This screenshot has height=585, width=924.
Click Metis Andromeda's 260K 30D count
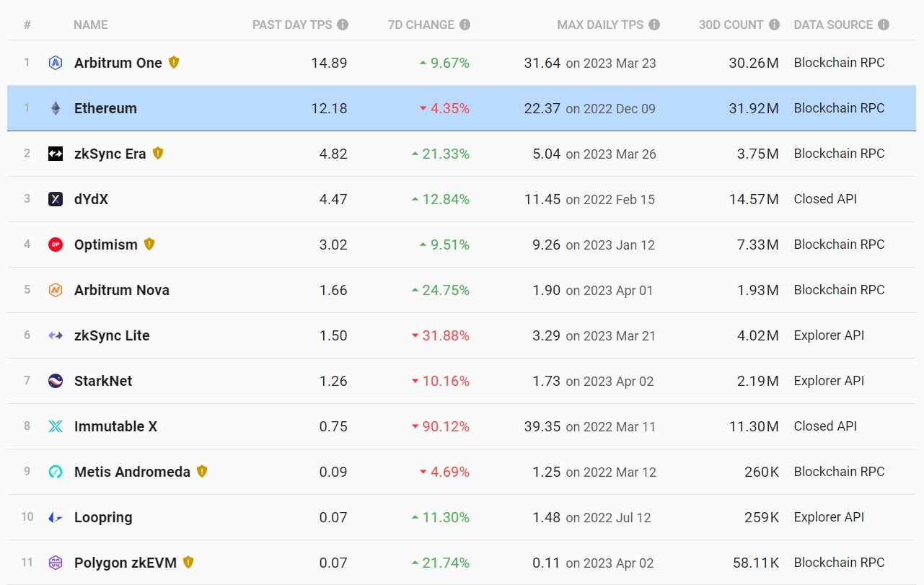(762, 472)
